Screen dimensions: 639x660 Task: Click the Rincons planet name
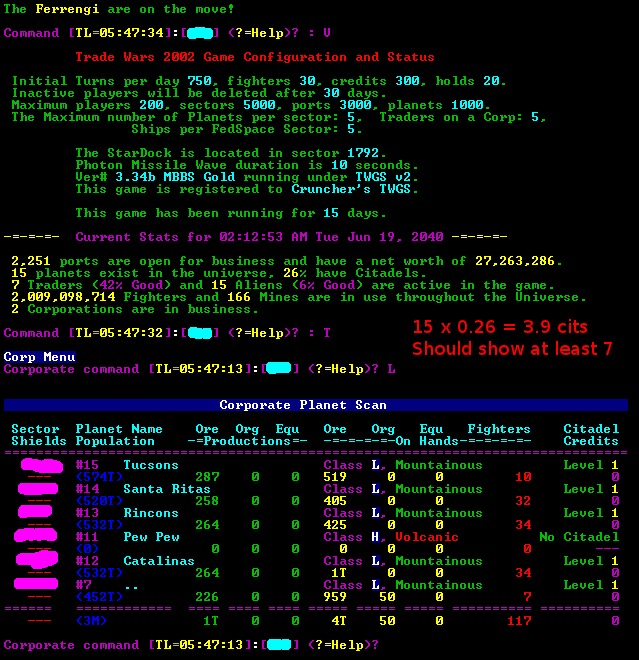[x=150, y=513]
